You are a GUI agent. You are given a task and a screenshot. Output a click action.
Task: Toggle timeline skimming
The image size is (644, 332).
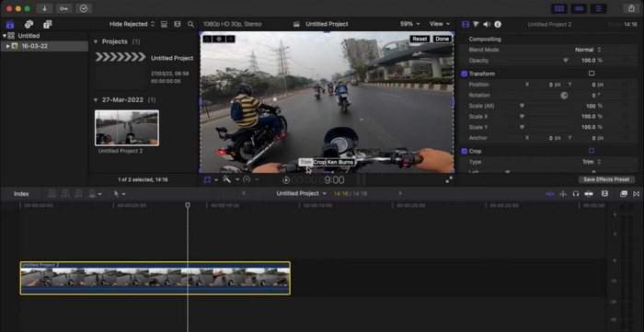click(x=550, y=194)
